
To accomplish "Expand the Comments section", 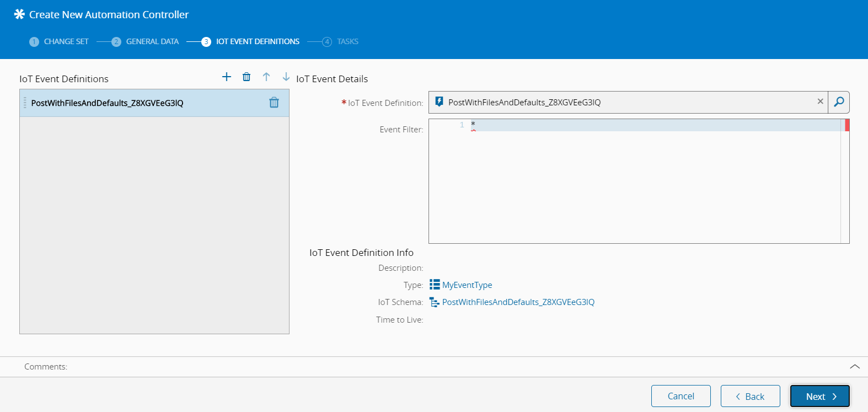I will coord(854,367).
